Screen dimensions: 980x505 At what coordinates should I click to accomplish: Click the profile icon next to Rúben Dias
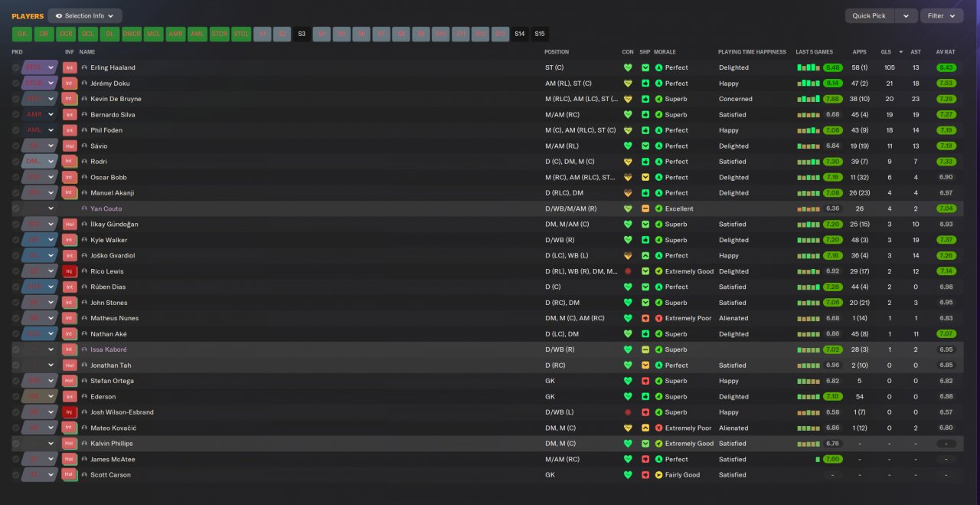coord(84,287)
